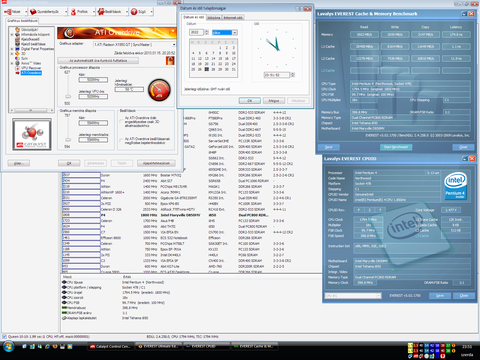The image size is (480, 360).
Task: Expand the 3D tree node
Action: point(12,54)
